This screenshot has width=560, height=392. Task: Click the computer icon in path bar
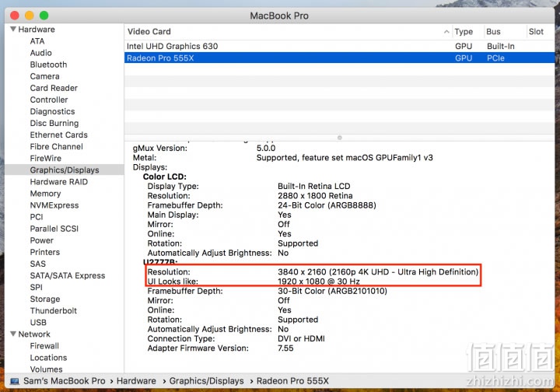pos(15,381)
